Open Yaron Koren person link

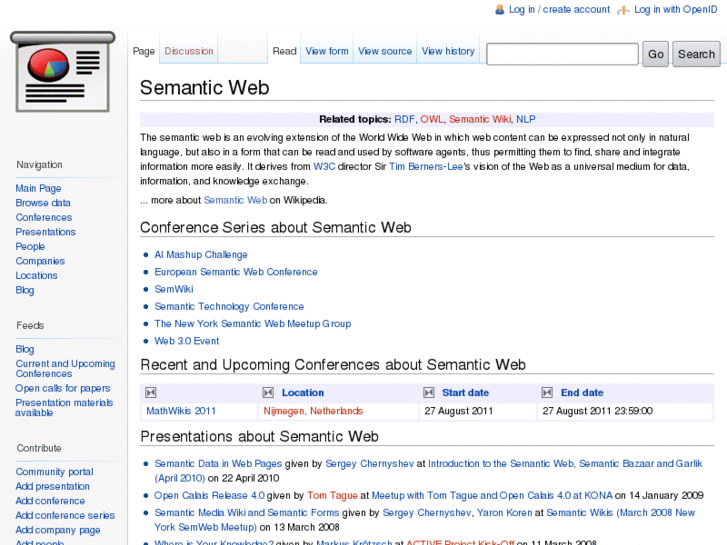coord(504,513)
